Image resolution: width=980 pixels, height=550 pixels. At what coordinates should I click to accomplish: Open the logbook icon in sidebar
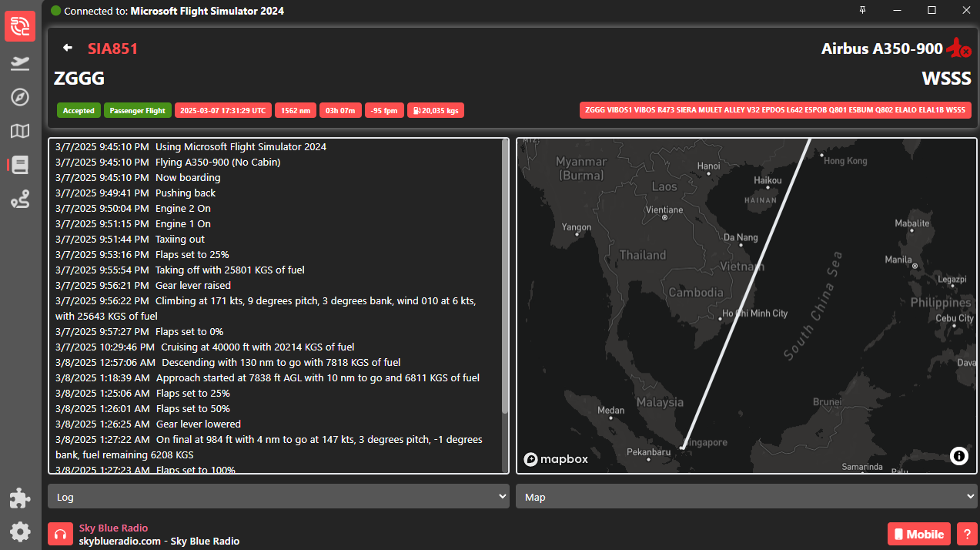pos(19,165)
